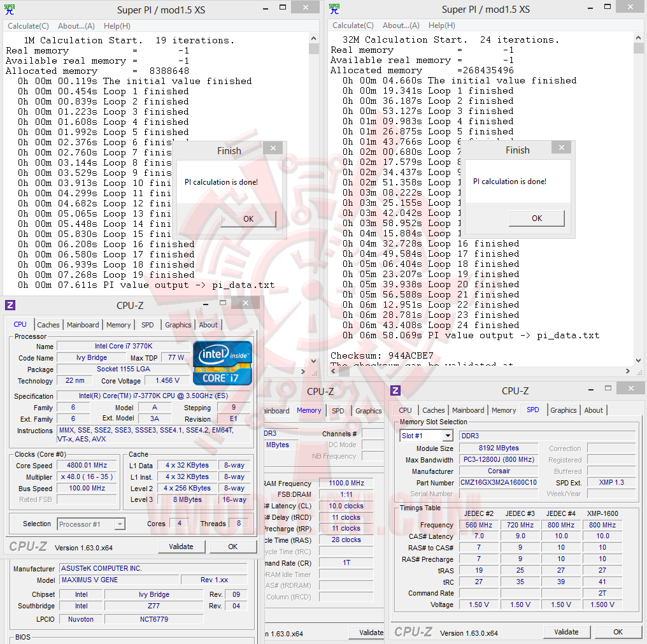This screenshot has height=644, width=647.
Task: Click the Part Number CMZ16GX3M2A1600C10 field
Action: [499, 482]
